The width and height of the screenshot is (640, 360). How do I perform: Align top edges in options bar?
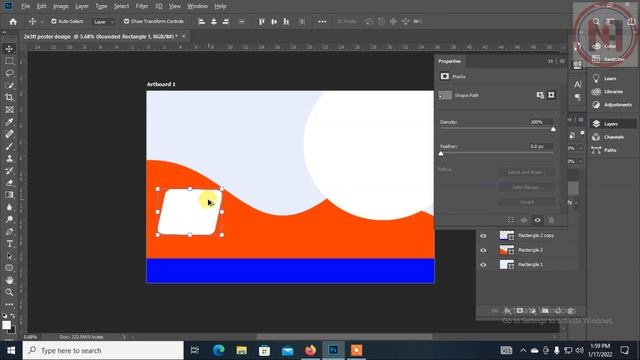click(x=262, y=22)
